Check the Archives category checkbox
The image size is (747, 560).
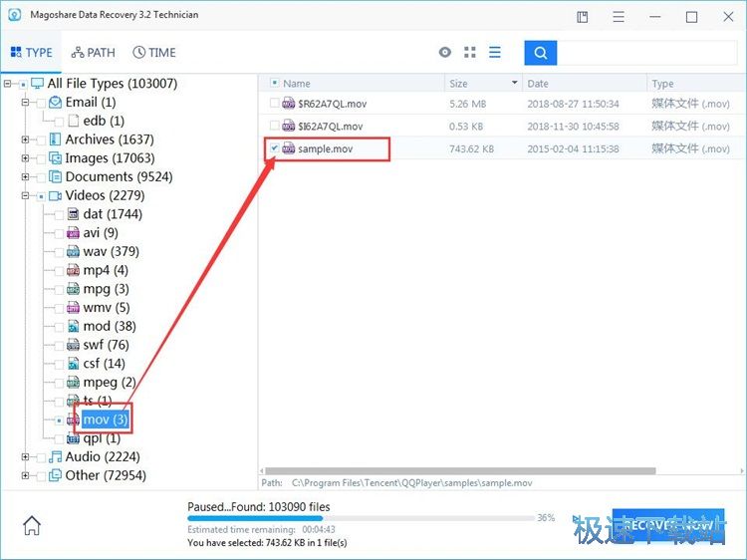click(41, 140)
